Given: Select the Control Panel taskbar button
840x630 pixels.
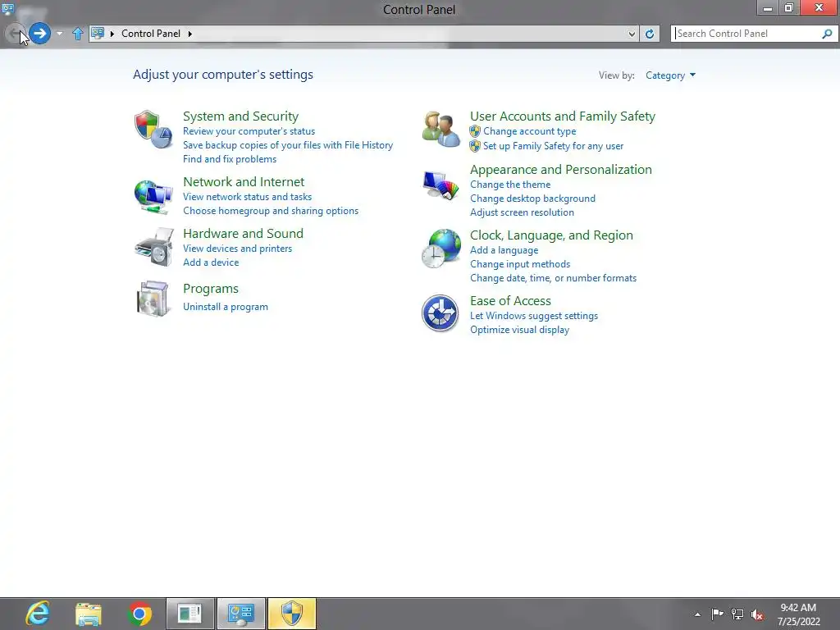Looking at the screenshot, I should (240, 614).
